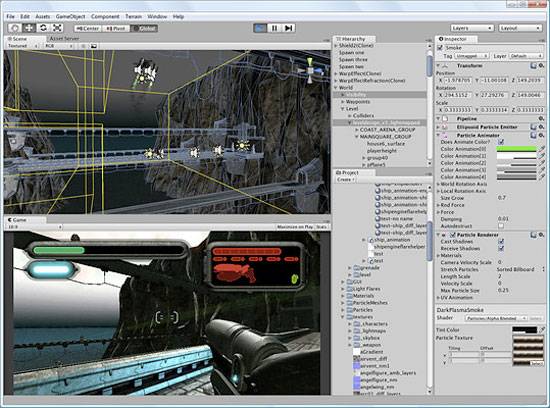Collapse the World hierarchy item
The image size is (550, 408).
click(x=336, y=88)
